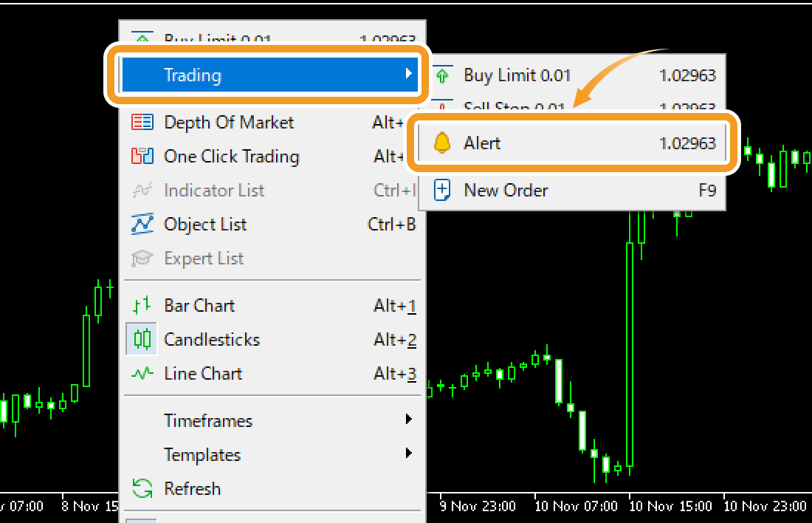Choose Buy Limit 0.01 order
This screenshot has height=523, width=812.
point(517,75)
